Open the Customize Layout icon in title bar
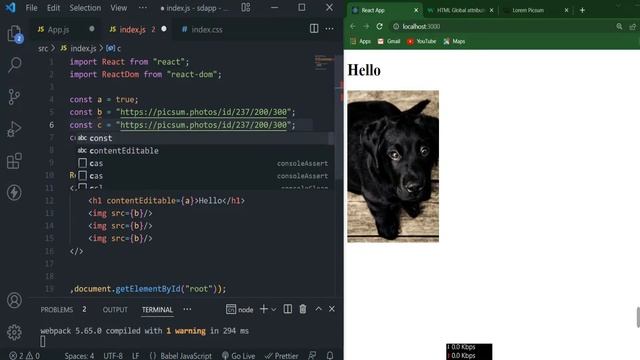This screenshot has height=360, width=640. (x=246, y=7)
